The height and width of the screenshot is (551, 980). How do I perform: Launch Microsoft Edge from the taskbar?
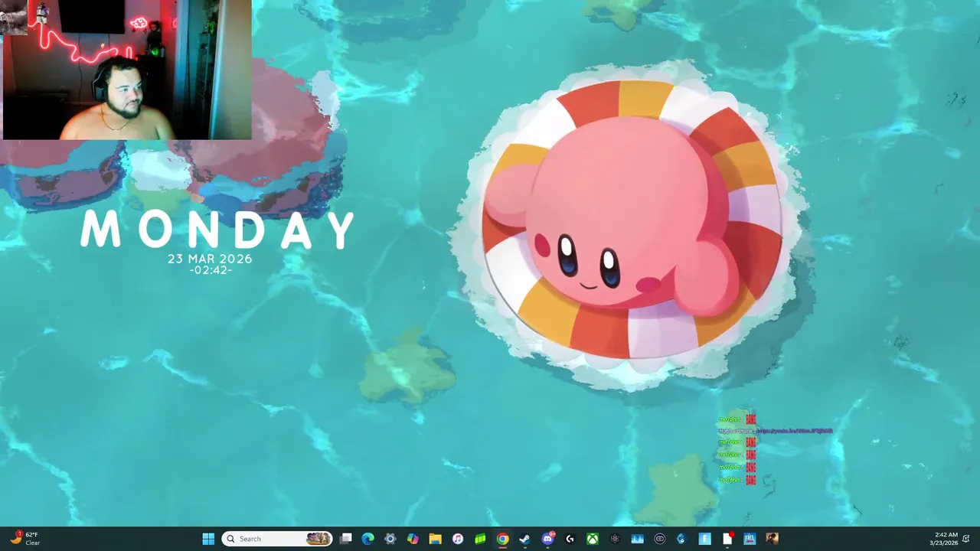pyautogui.click(x=368, y=539)
